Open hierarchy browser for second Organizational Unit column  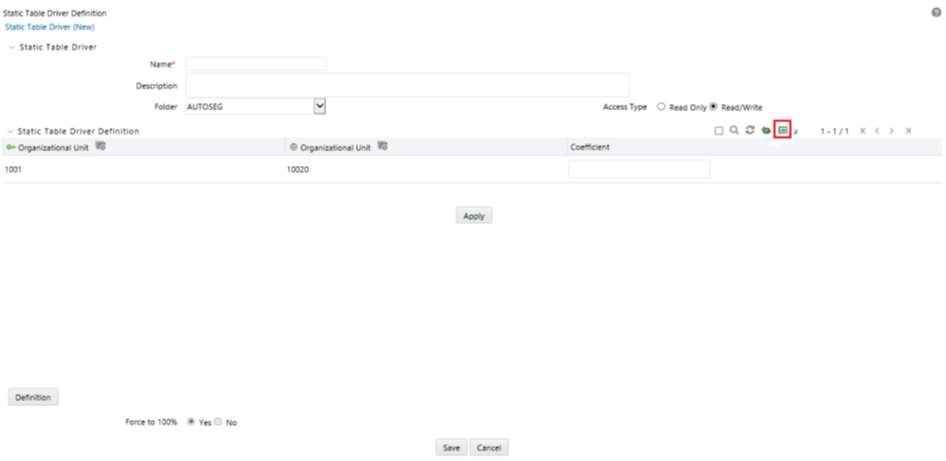pos(382,146)
